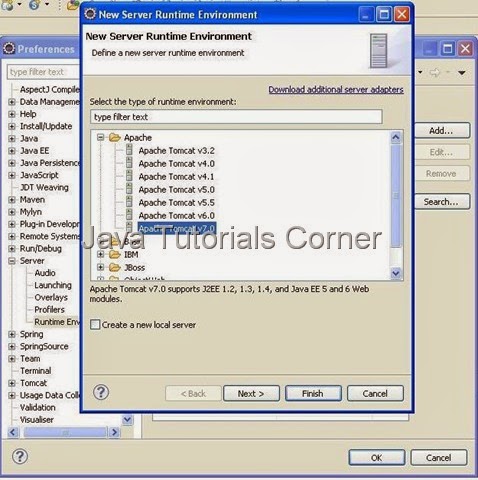Open the Launching preferences page
This screenshot has width=478, height=480.
[x=53, y=285]
